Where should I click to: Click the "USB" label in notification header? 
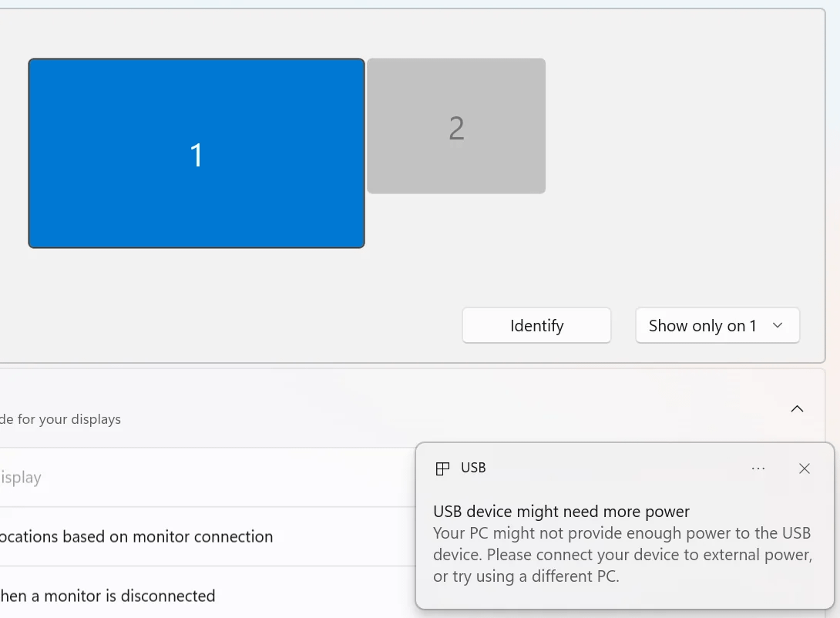[x=473, y=468]
